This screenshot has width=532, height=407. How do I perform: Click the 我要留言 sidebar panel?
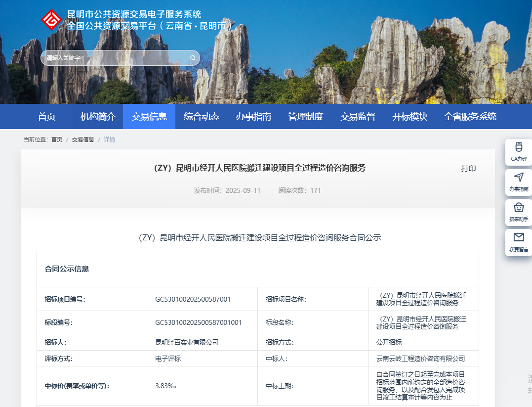pos(518,242)
